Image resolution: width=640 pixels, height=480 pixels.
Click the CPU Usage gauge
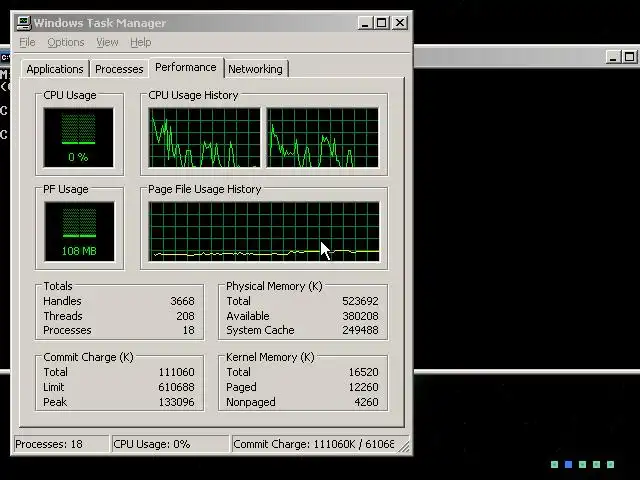coord(78,138)
